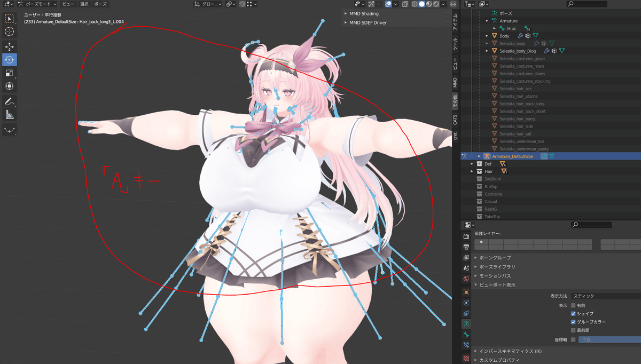Enable the 名前 display checkbox
The height and width of the screenshot is (364, 641).
coord(573,305)
